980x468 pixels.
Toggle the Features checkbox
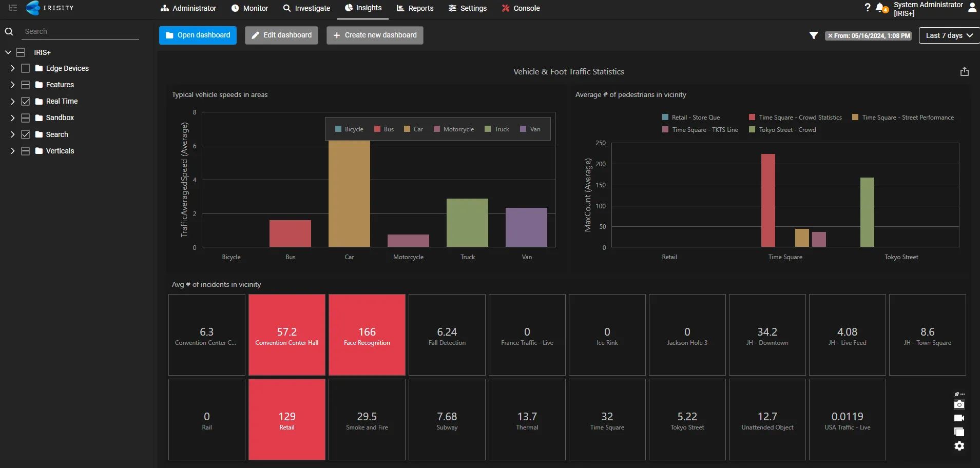[x=25, y=85]
